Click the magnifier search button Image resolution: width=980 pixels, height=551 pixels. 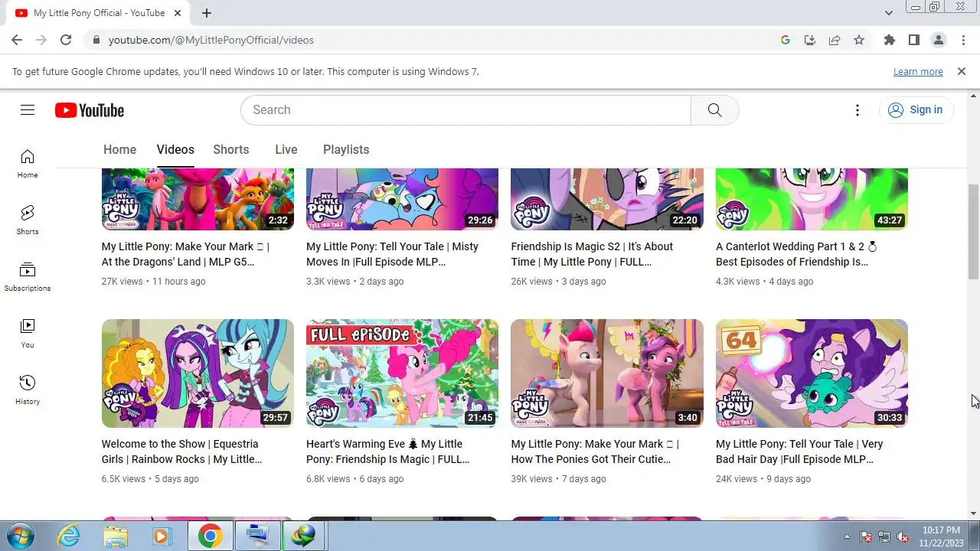[x=714, y=110]
